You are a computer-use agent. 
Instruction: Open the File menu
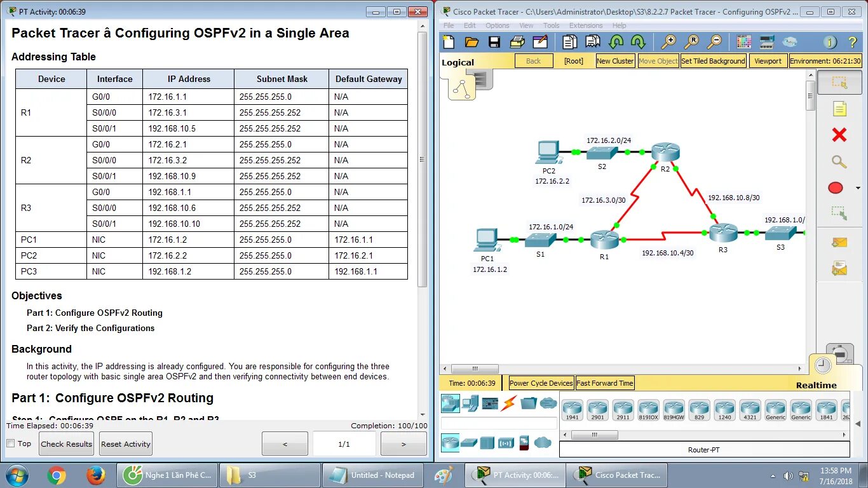(x=449, y=25)
